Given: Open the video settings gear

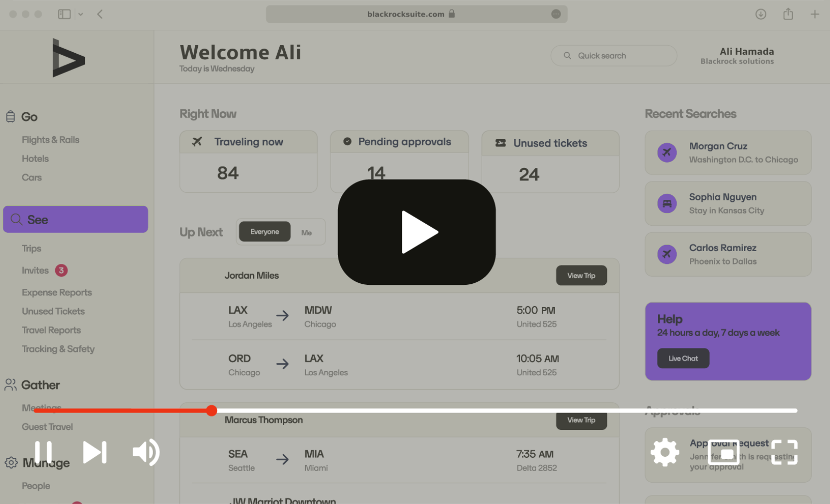Looking at the screenshot, I should (665, 452).
